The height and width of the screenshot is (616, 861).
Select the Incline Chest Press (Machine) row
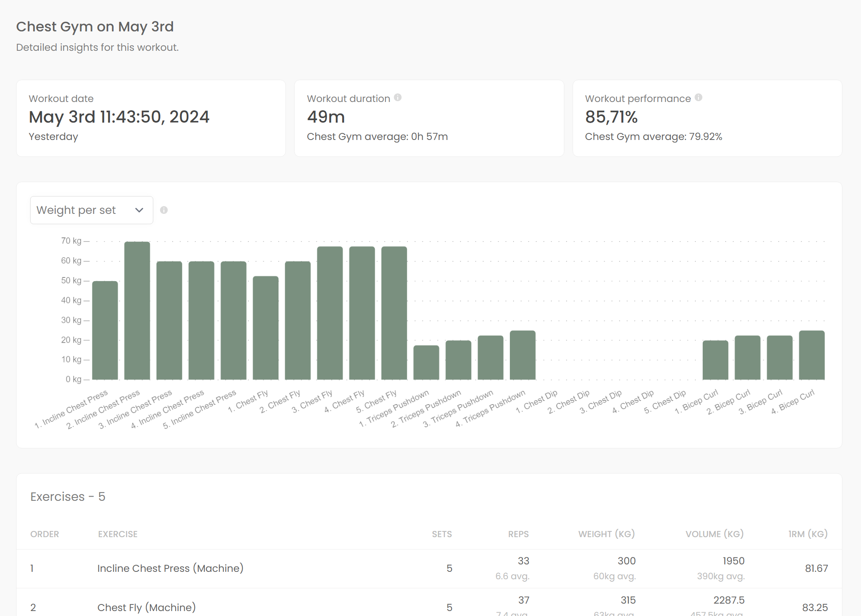pyautogui.click(x=170, y=569)
